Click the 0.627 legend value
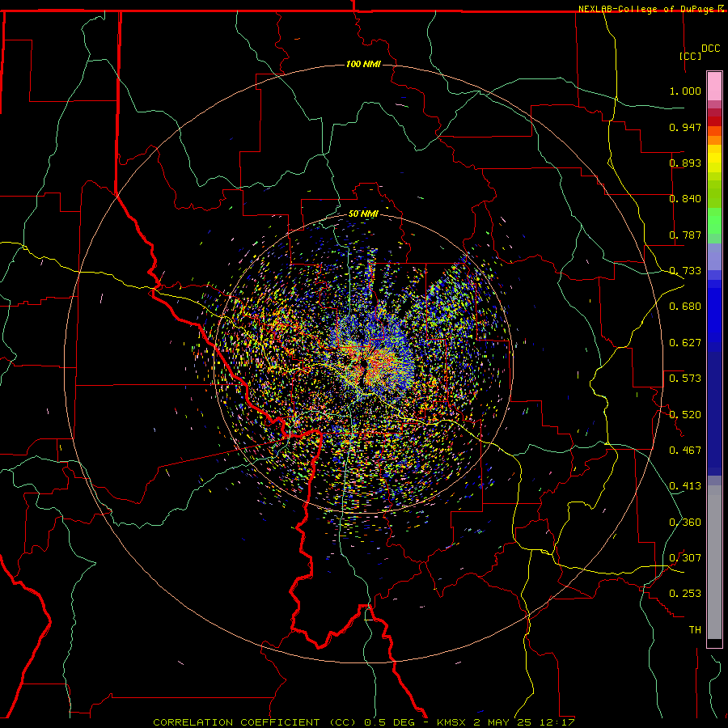The image size is (728, 728). click(685, 343)
